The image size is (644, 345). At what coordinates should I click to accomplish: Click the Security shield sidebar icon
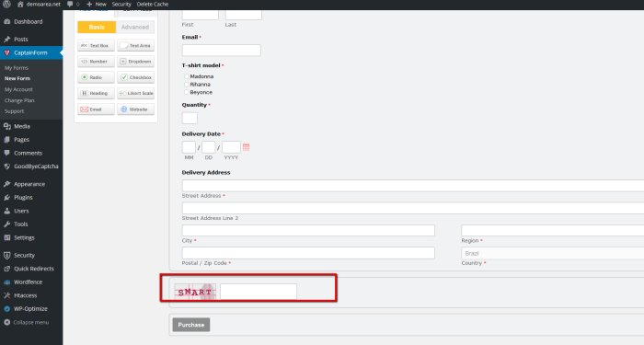[x=7, y=255]
